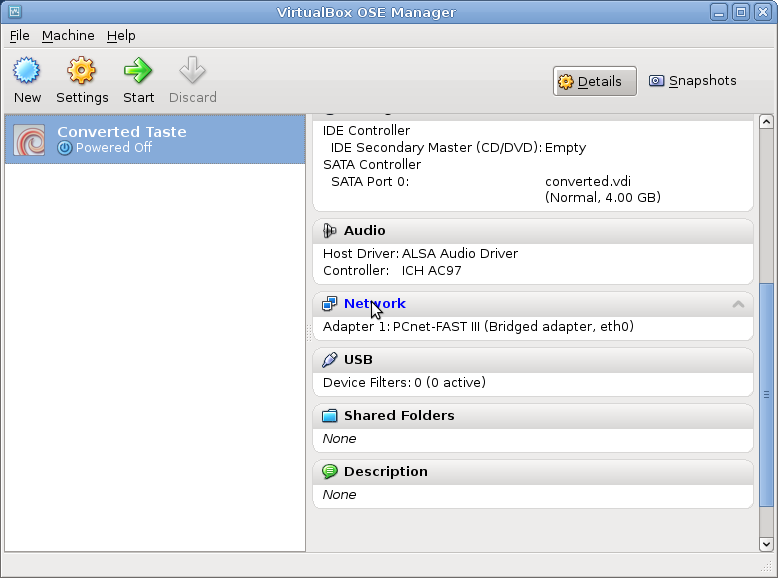
Task: Click the greyed-out Discard arrow icon
Action: pos(193,70)
